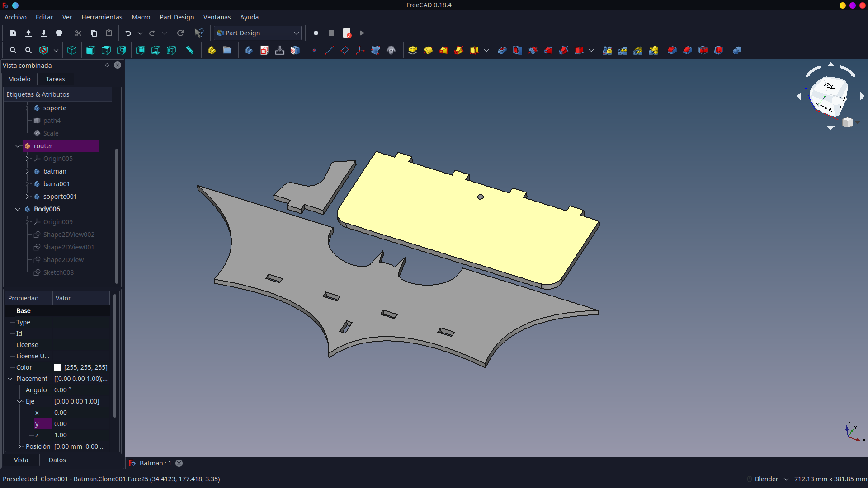The height and width of the screenshot is (488, 868).
Task: Switch to isometric view cube icon
Action: (x=72, y=50)
